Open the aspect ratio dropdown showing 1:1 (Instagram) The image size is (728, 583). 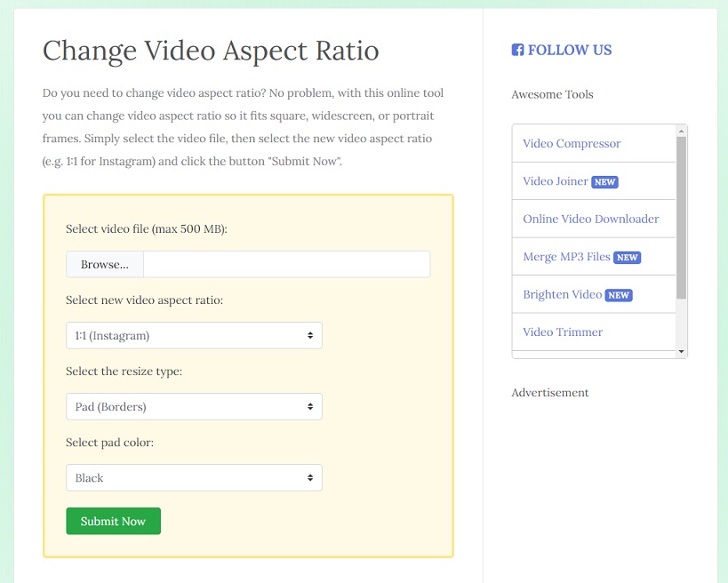point(194,336)
